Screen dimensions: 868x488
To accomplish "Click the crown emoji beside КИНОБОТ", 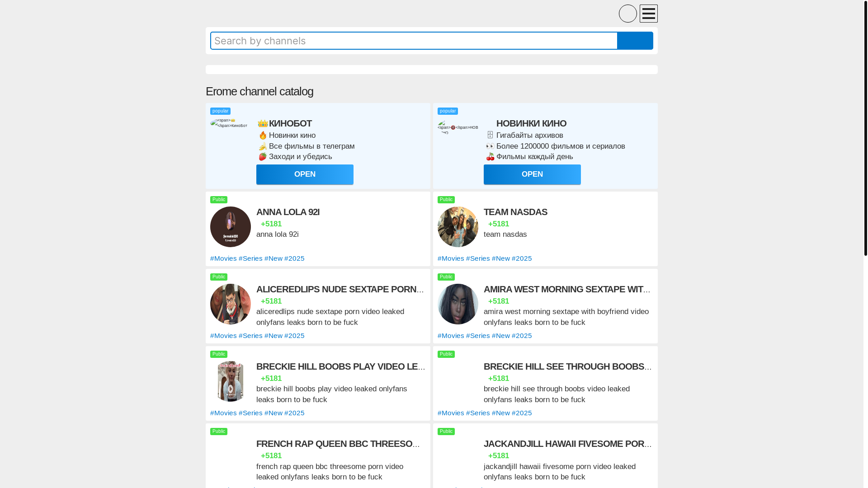I will (263, 123).
